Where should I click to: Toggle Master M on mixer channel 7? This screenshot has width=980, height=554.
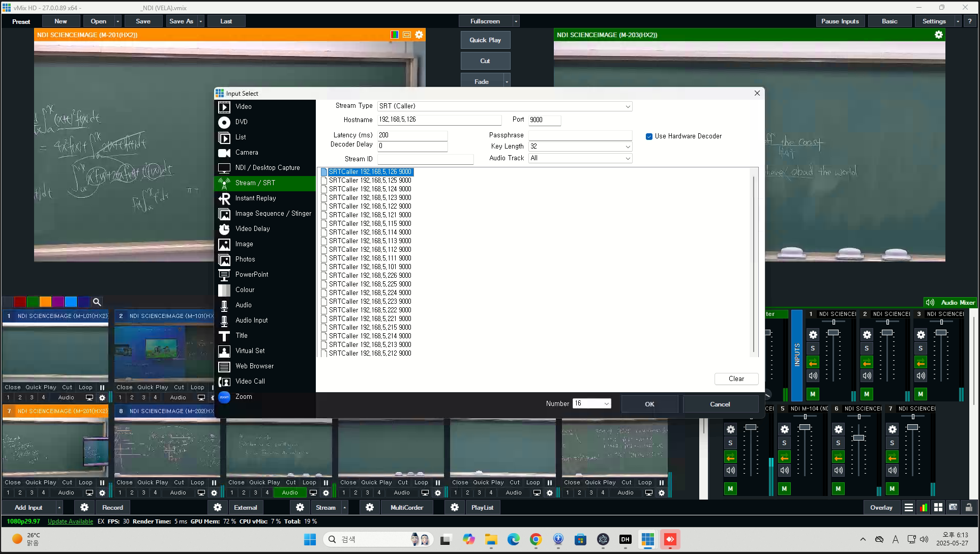tap(892, 488)
